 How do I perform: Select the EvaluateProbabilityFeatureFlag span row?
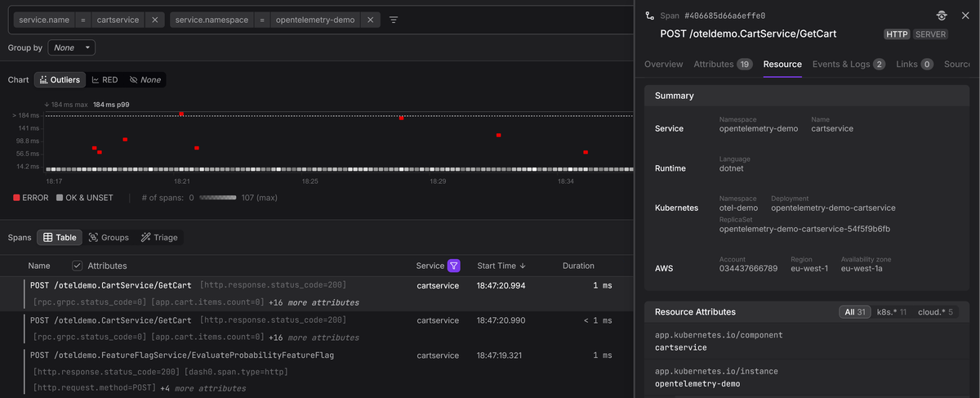click(317, 371)
